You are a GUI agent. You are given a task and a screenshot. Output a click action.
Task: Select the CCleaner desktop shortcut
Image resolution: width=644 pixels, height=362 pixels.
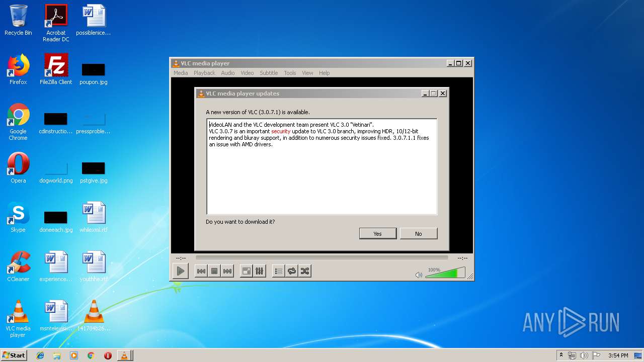(x=18, y=266)
